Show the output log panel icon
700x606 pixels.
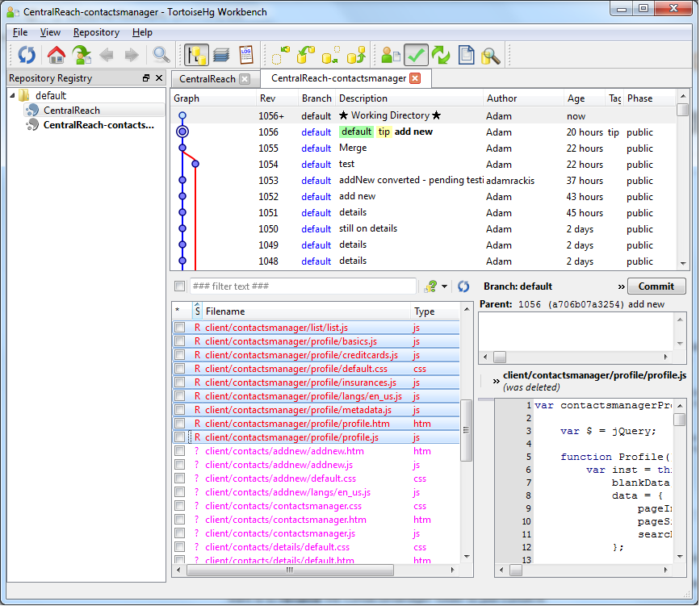(x=246, y=55)
